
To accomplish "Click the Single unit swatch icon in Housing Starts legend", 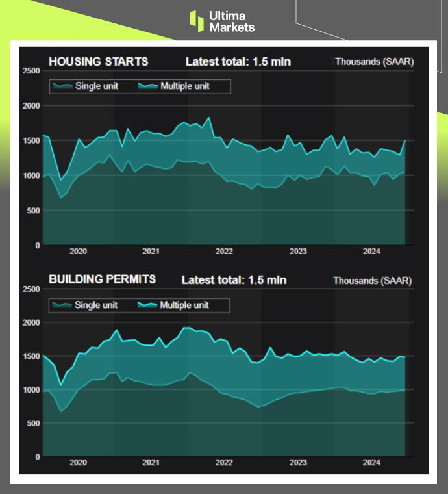I will 63,86.
